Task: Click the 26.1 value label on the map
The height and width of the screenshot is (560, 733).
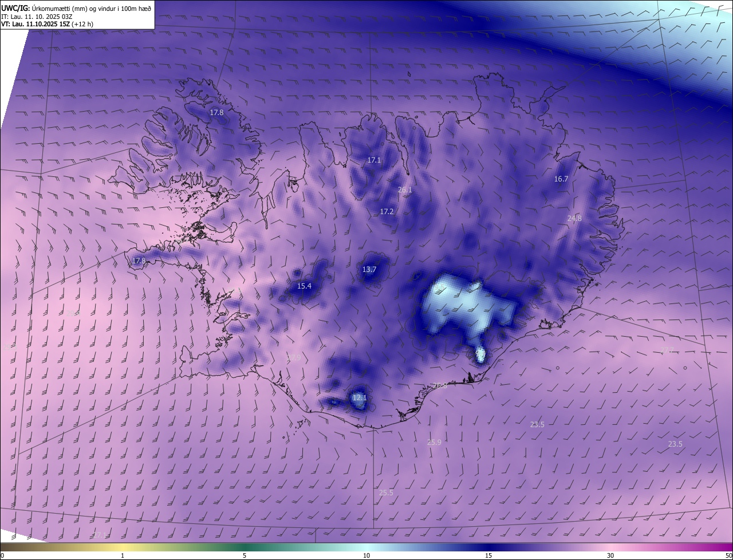Action: coord(405,190)
